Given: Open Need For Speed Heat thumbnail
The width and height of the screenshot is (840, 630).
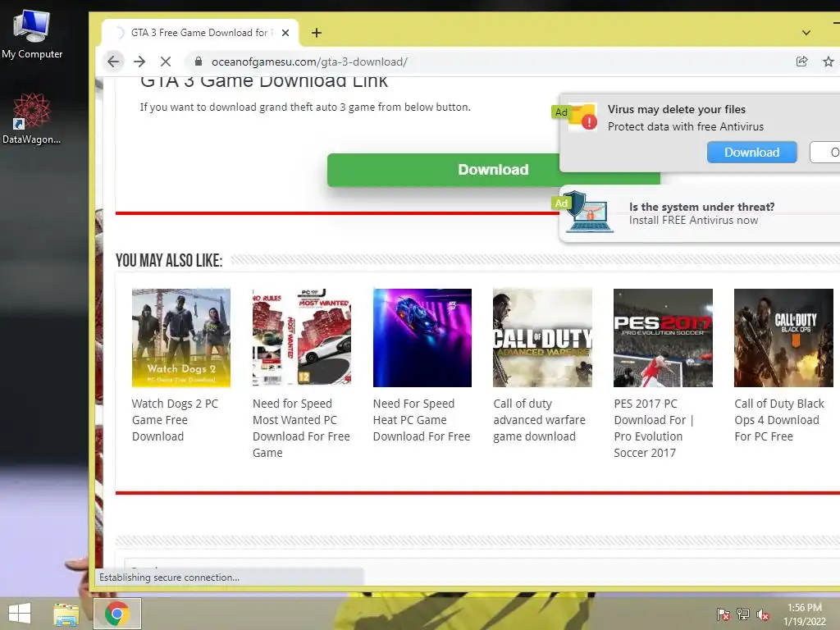Looking at the screenshot, I should pos(422,337).
